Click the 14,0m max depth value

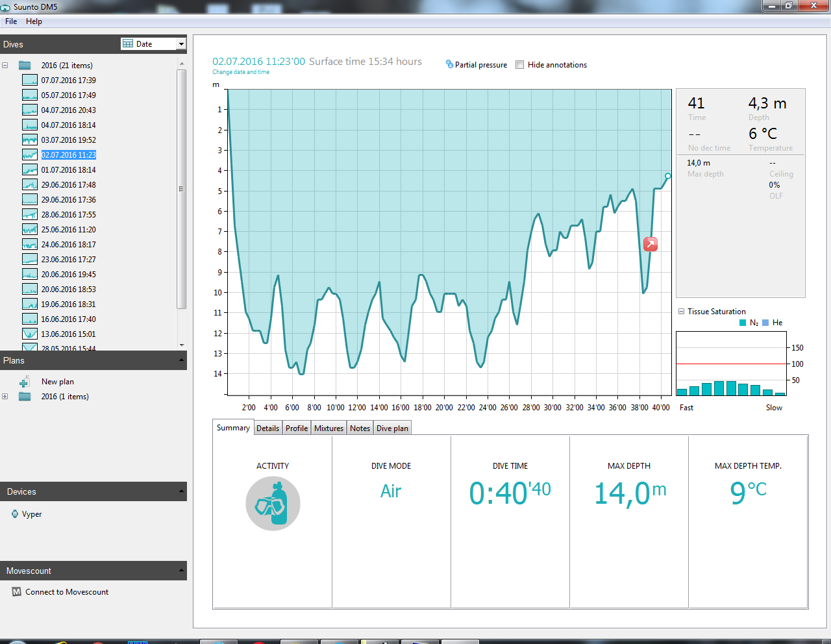pos(630,493)
